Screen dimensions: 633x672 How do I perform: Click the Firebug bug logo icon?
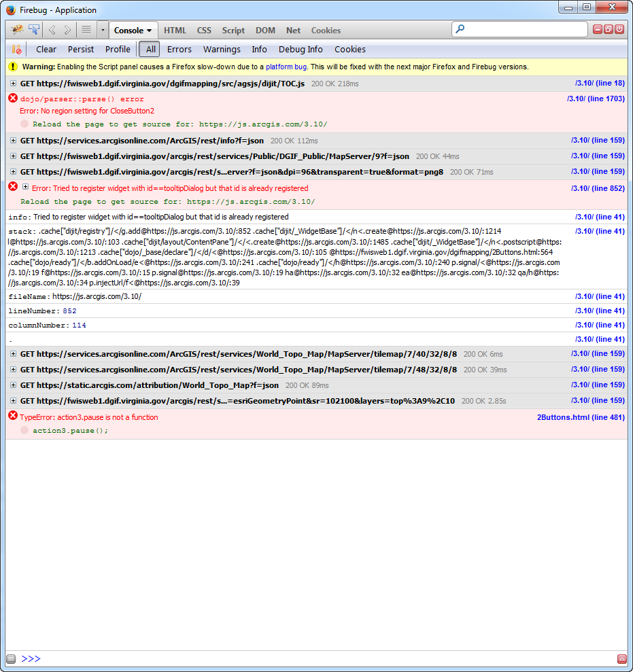click(x=17, y=30)
